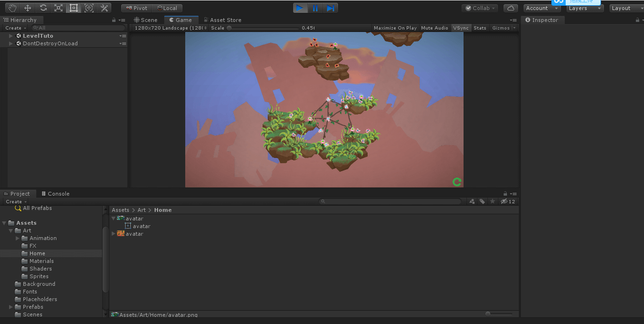Toggle Gizmos in Game view

click(501, 28)
